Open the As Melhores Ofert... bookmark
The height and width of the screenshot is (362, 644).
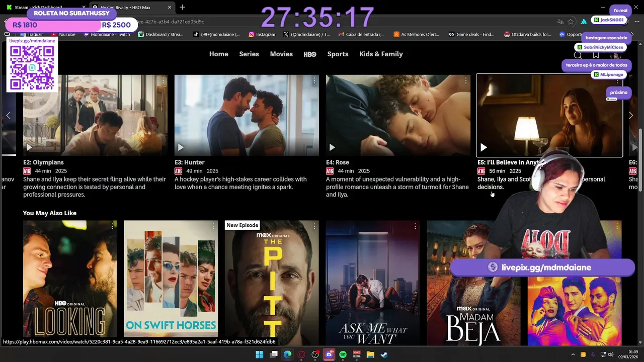coord(417,35)
